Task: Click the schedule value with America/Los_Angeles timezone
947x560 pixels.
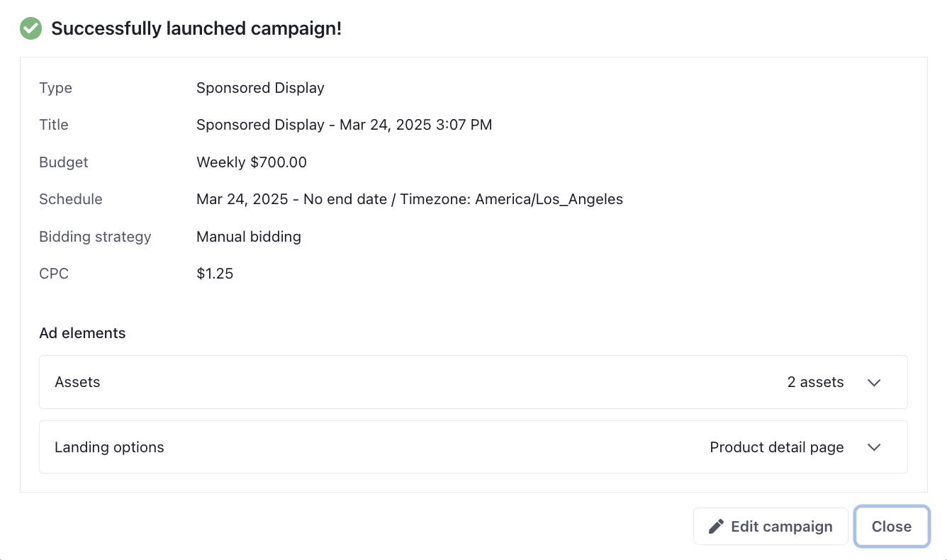Action: point(409,199)
